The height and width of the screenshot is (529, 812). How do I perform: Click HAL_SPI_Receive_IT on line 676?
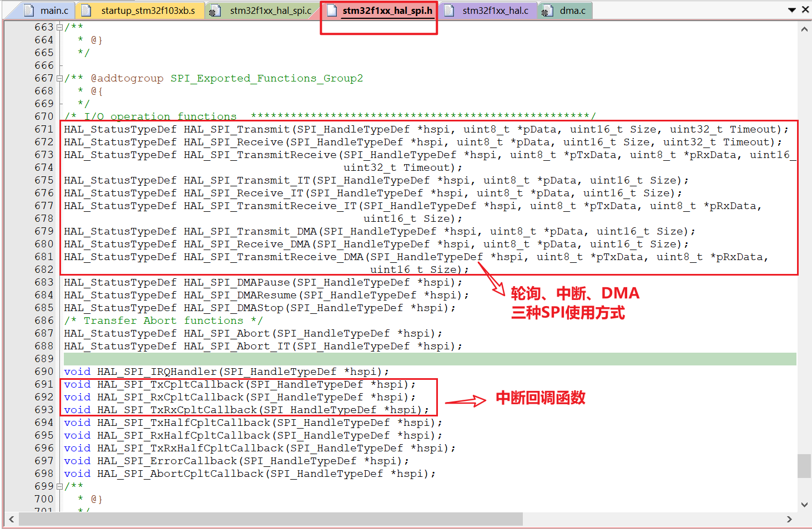pyautogui.click(x=244, y=193)
